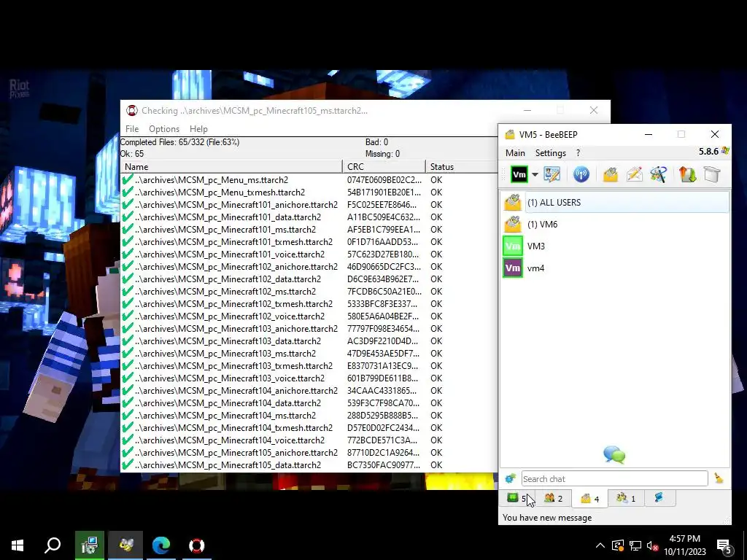
Task: Select the VM3 chat entry
Action: click(x=615, y=246)
